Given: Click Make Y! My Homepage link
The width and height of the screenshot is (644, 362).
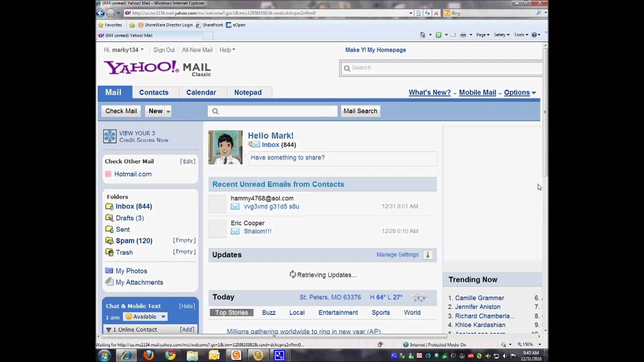Looking at the screenshot, I should [x=375, y=50].
